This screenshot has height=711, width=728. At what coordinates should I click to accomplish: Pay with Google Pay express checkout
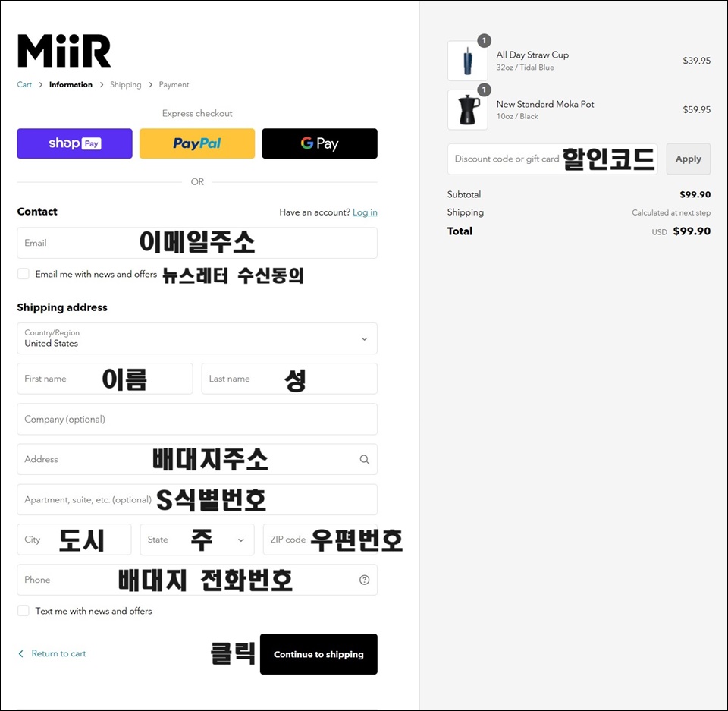coord(319,143)
